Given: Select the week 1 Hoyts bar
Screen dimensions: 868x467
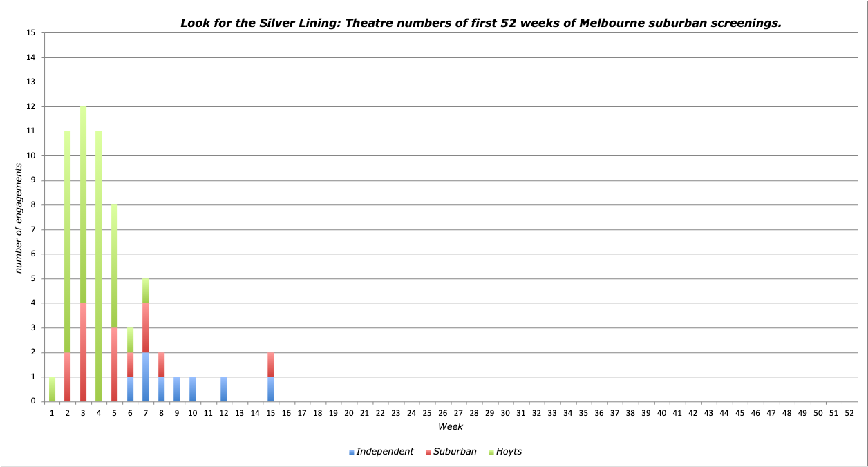Looking at the screenshot, I should click(52, 389).
